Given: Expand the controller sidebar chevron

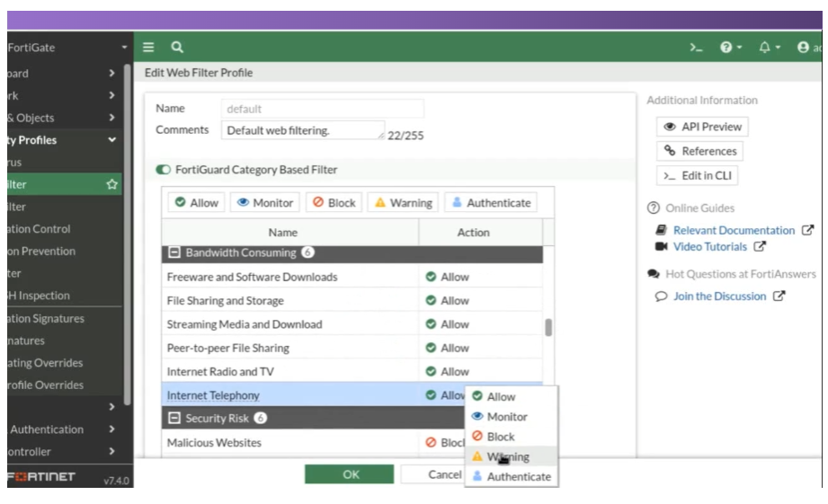Looking at the screenshot, I should tap(111, 451).
